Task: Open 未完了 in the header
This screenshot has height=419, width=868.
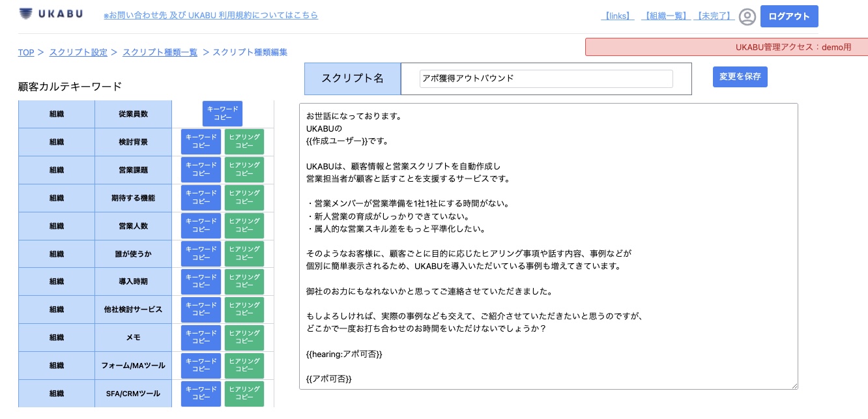Action: point(714,16)
